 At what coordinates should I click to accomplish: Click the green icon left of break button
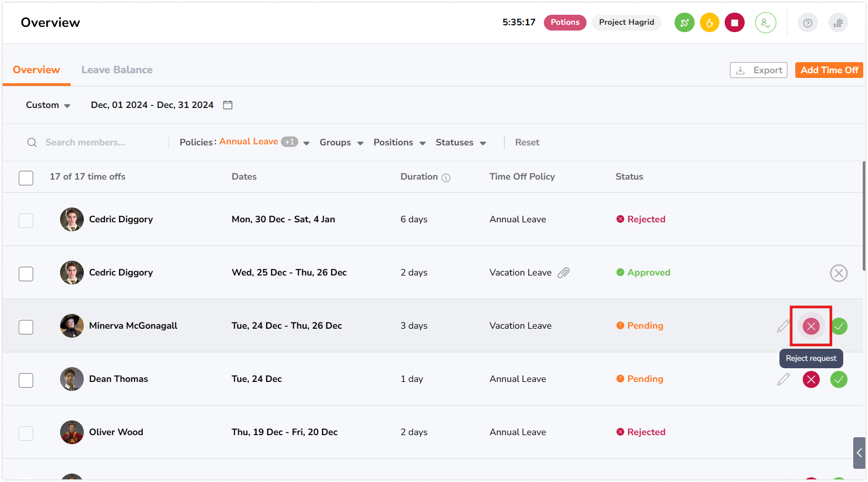pyautogui.click(x=684, y=23)
